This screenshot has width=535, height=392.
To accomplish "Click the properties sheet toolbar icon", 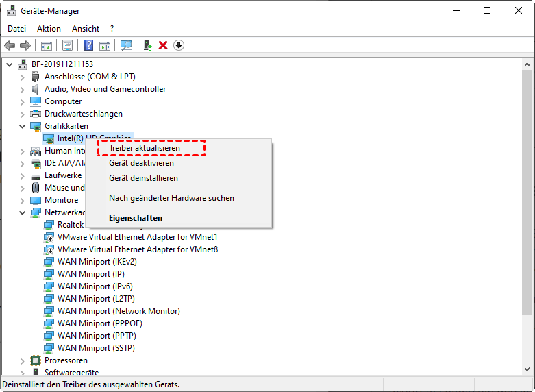I will pos(67,45).
